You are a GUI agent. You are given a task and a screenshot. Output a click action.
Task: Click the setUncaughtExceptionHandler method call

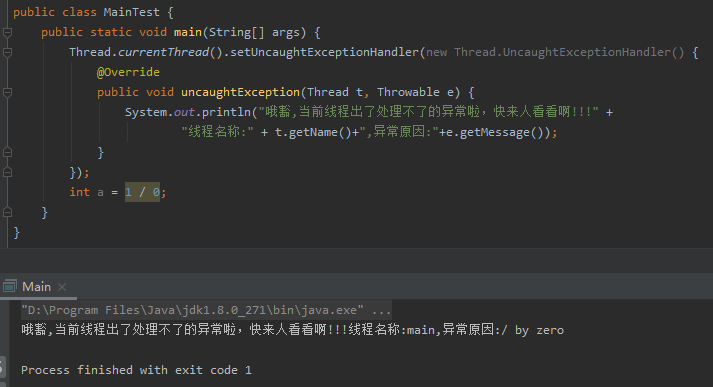324,52
